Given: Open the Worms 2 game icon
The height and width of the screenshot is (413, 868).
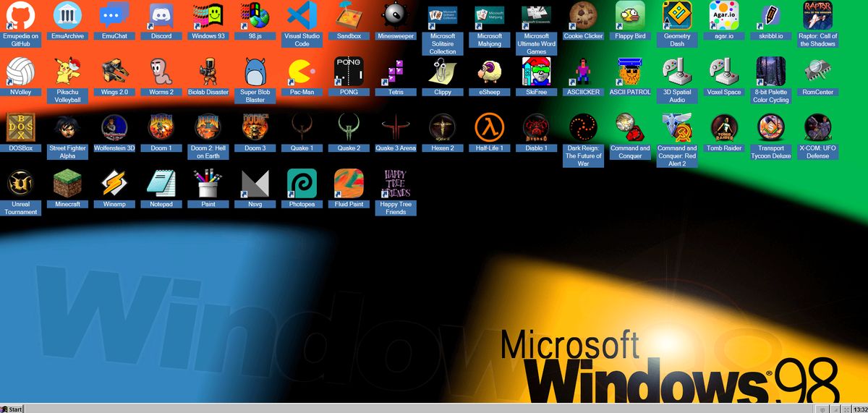Looking at the screenshot, I should (161, 72).
